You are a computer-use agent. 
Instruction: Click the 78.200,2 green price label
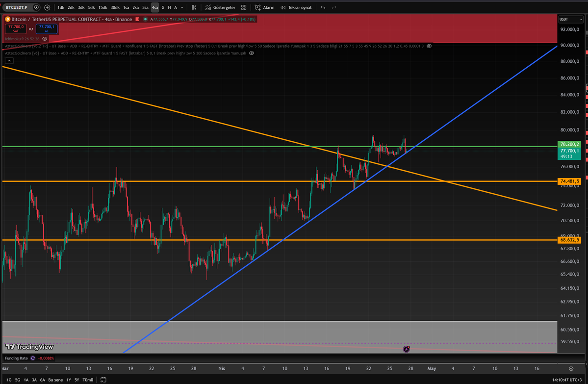coord(569,144)
